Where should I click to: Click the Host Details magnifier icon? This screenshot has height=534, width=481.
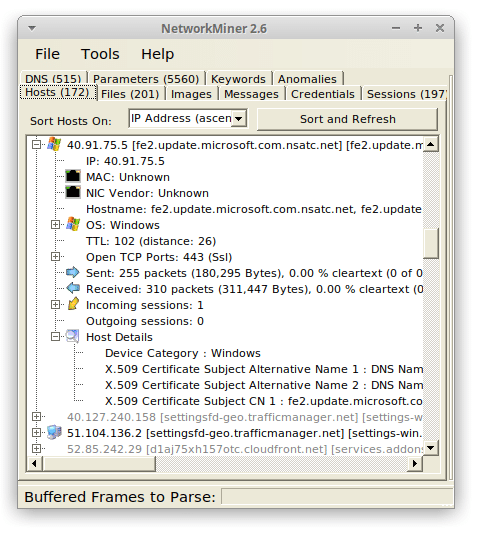click(73, 336)
